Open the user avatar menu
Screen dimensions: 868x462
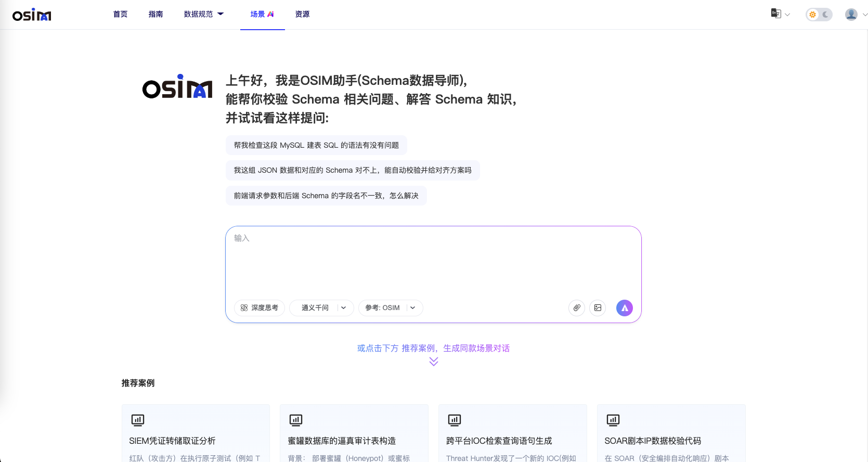coord(851,15)
